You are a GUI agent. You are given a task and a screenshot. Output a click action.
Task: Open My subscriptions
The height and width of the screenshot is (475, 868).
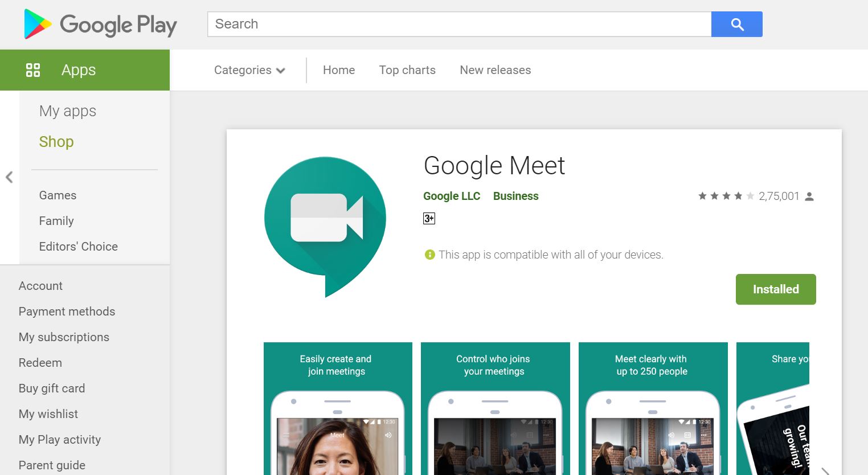pyautogui.click(x=64, y=337)
